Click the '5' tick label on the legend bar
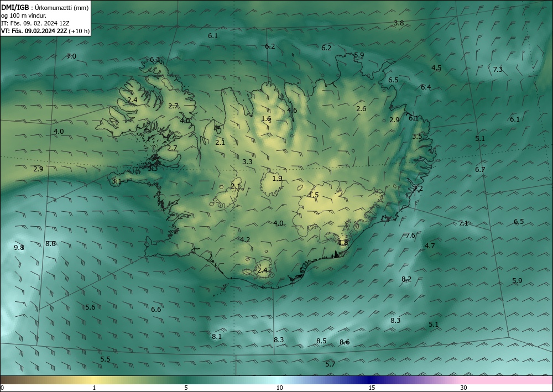 [186, 388]
